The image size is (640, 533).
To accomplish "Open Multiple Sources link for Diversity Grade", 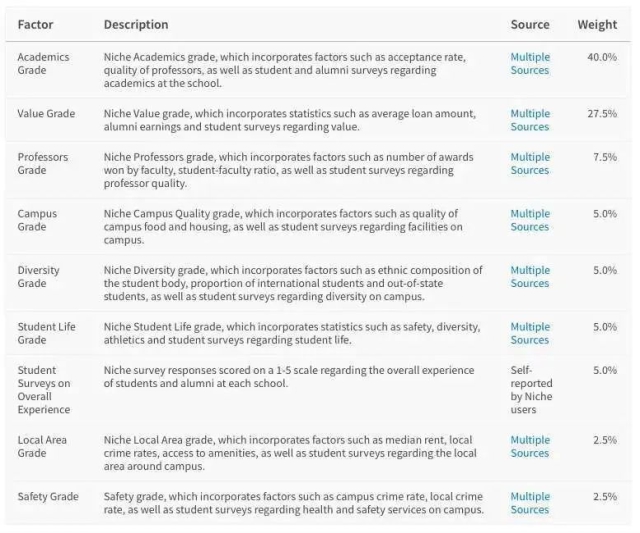I will 530,277.
